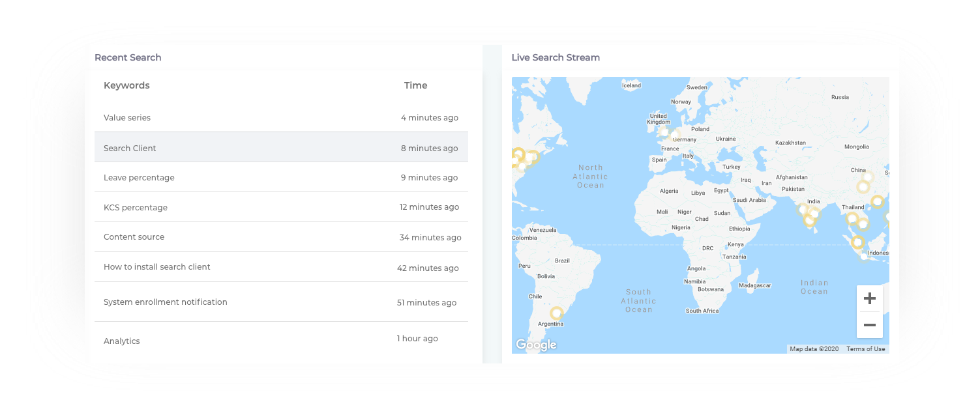This screenshot has width=980, height=411.
Task: Sort by the Time column header
Action: pos(415,85)
